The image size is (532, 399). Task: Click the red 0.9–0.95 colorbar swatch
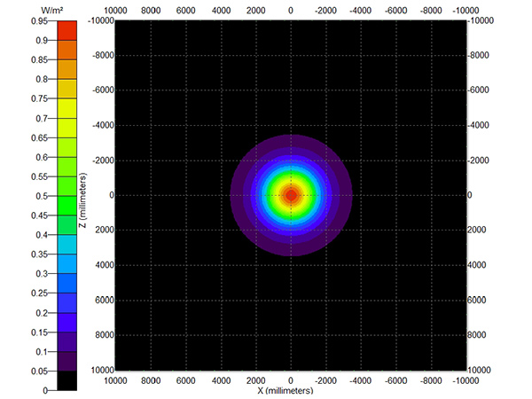coord(67,30)
